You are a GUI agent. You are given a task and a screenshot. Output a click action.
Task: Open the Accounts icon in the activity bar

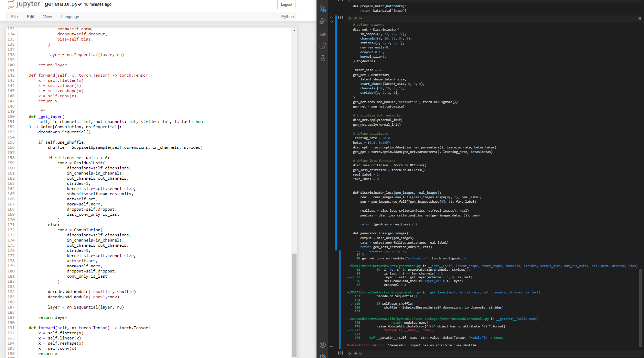323,345
